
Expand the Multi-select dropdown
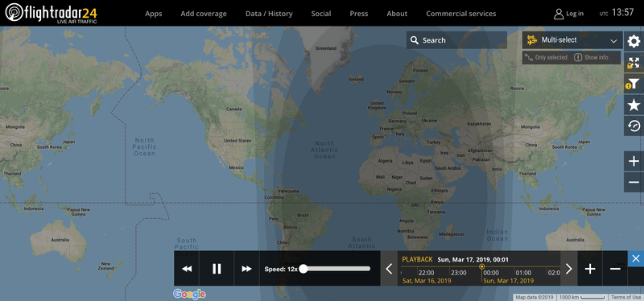coord(613,41)
